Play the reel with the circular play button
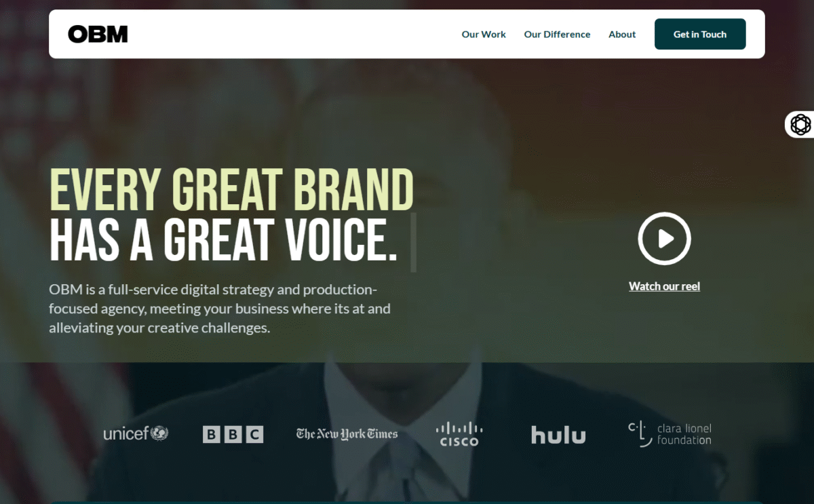The image size is (814, 504). pyautogui.click(x=664, y=238)
